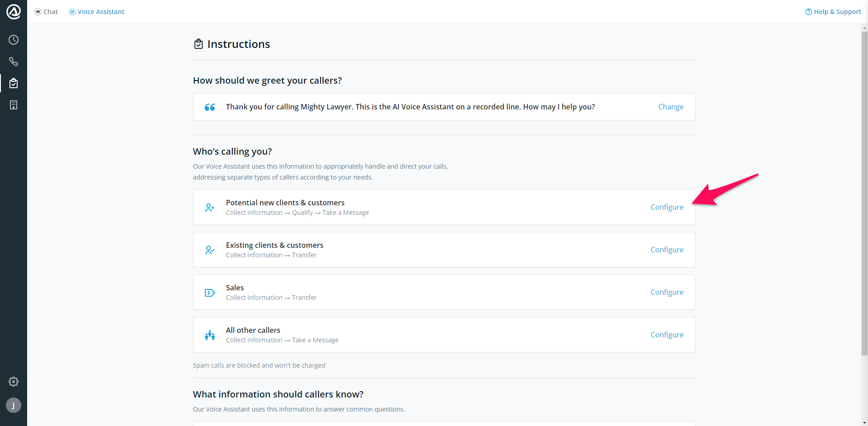Configure the Sales caller type
Viewport: 868px width, 426px height.
click(x=667, y=292)
